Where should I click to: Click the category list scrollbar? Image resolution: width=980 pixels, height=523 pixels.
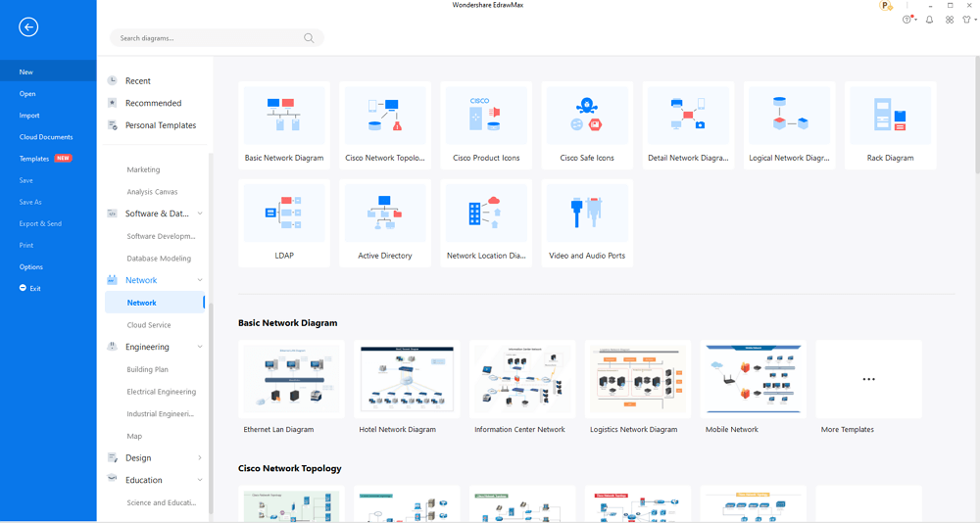click(x=211, y=407)
